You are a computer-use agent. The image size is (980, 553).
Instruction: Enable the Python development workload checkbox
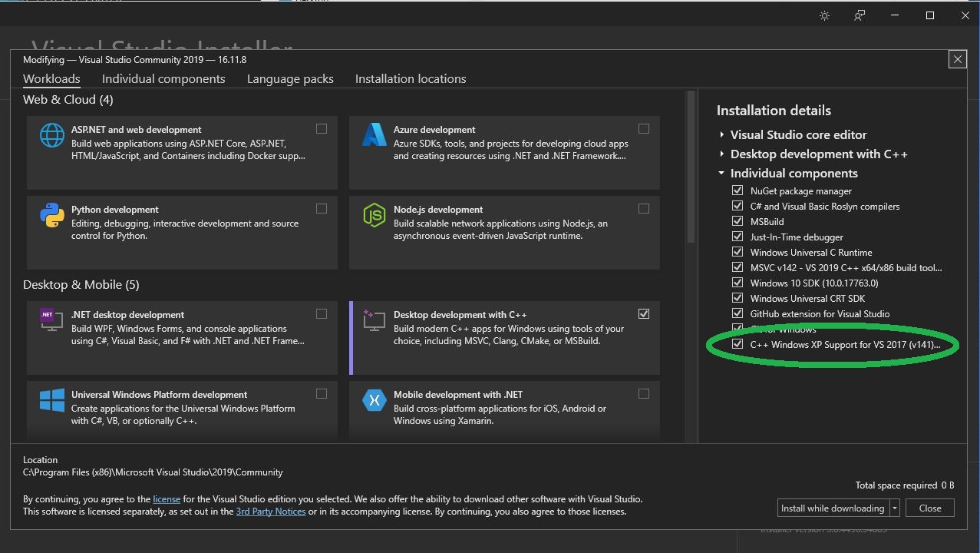tap(321, 208)
